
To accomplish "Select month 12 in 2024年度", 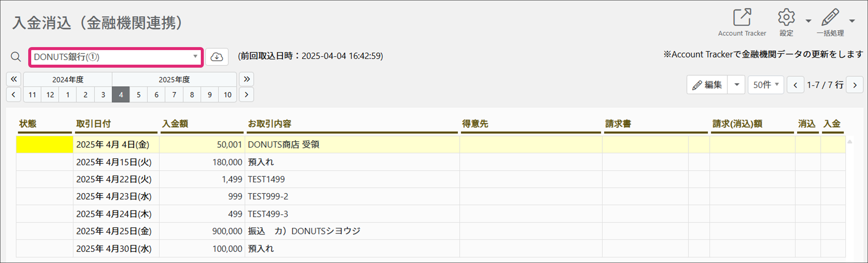I will tap(50, 95).
